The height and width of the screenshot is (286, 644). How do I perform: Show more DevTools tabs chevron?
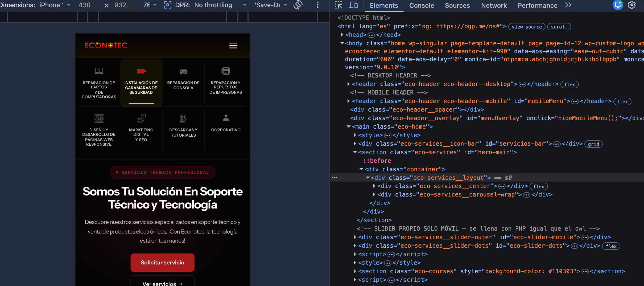pyautogui.click(x=568, y=5)
